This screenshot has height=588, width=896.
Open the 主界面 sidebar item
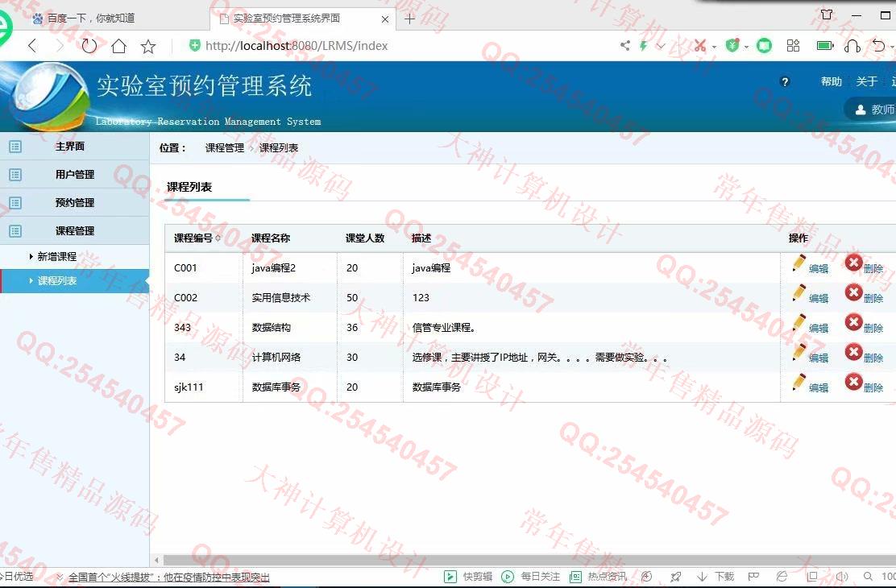[x=74, y=147]
